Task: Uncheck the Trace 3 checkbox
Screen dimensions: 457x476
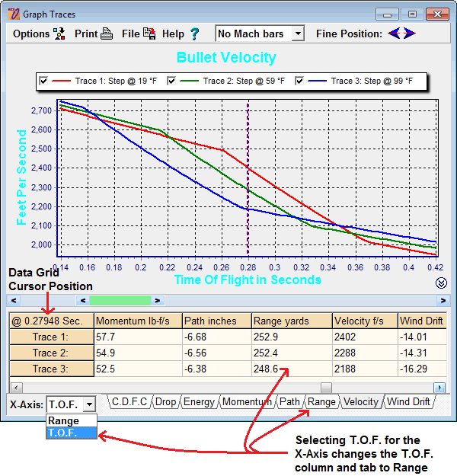Action: click(x=299, y=81)
